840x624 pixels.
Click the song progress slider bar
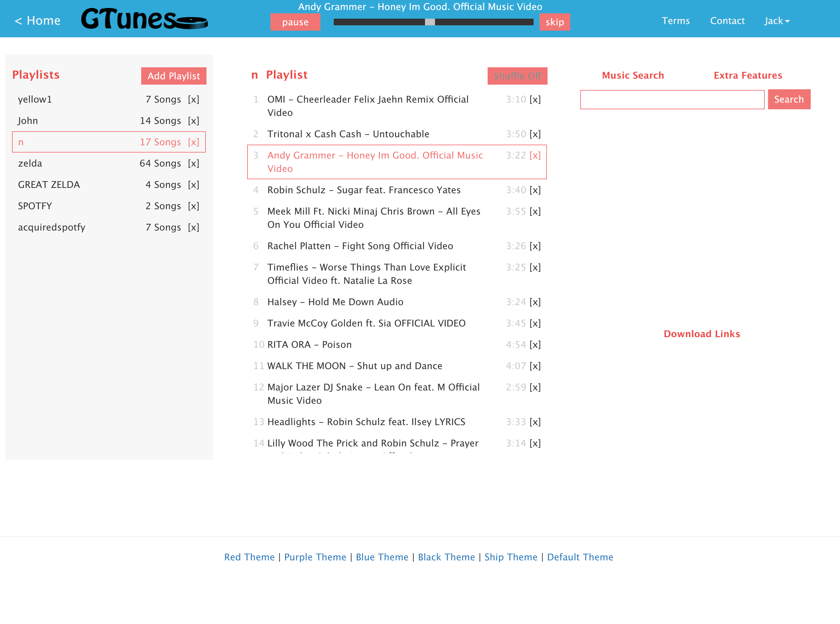point(433,22)
